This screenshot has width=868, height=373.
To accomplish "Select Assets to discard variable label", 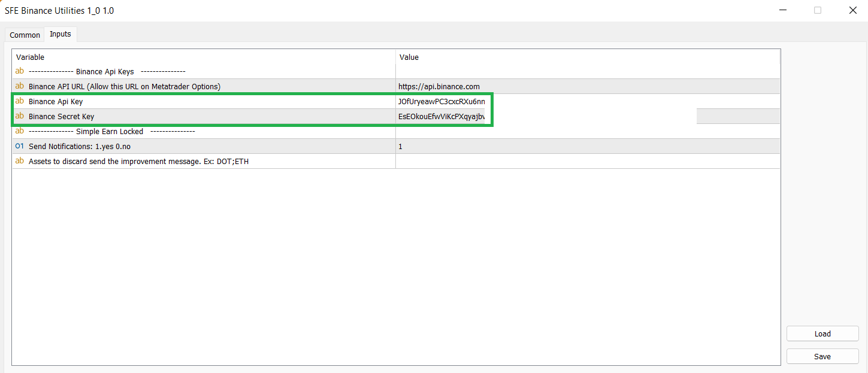I will click(x=138, y=162).
